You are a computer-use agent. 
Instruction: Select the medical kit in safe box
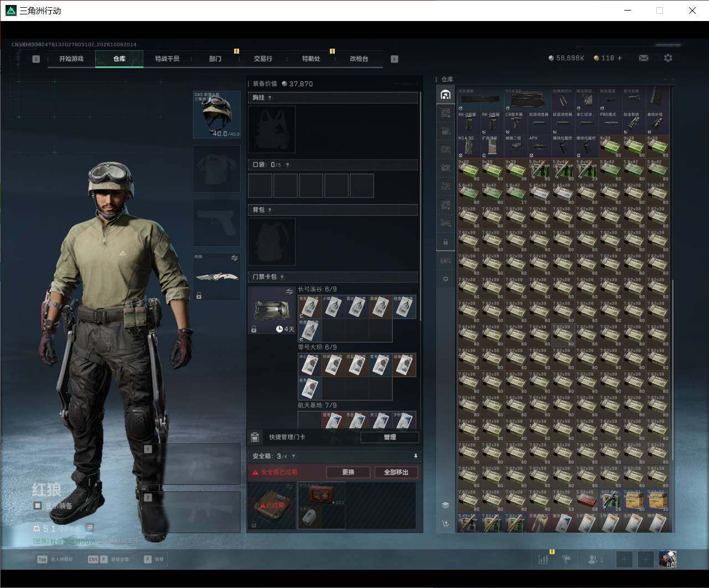pyautogui.click(x=322, y=493)
